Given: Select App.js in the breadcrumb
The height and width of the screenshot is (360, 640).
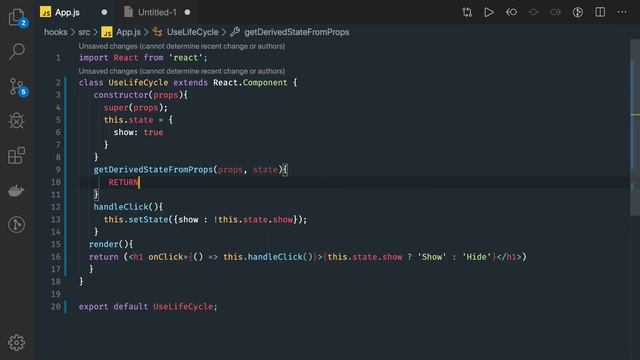Looking at the screenshot, I should click(x=128, y=32).
